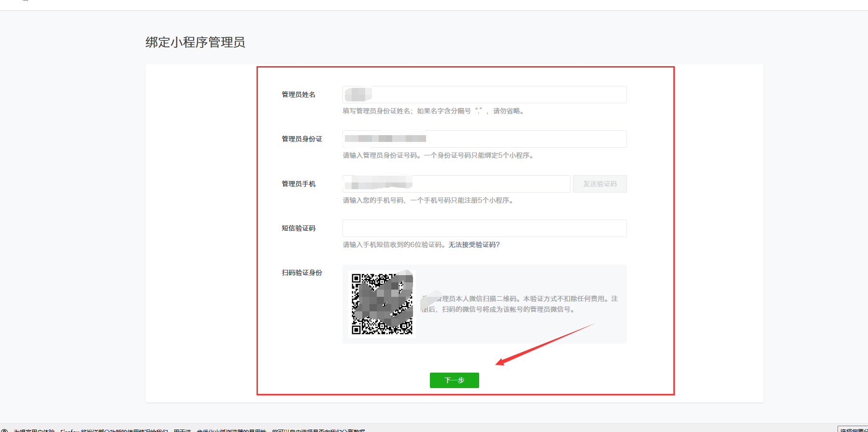Viewport: 868px width, 432px height.
Task: Click hint text 请输入您的手机号码
Action: (428, 200)
